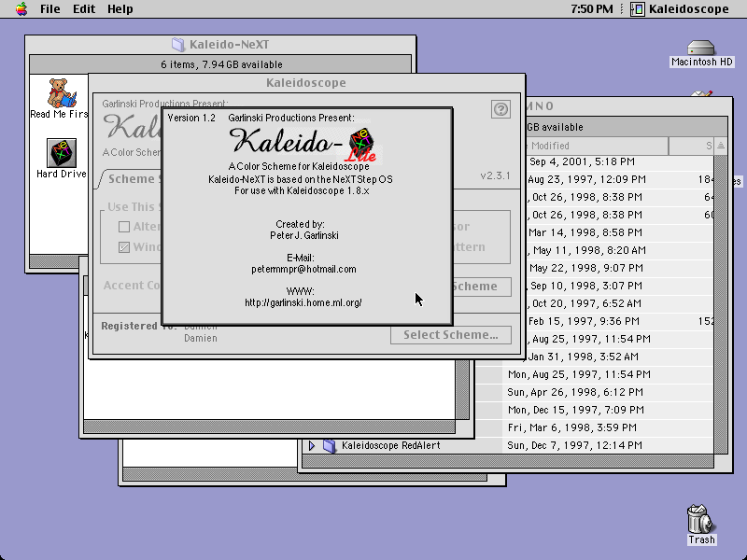Expand the Kaleidoscope RedAlert disclosure triangle
747x560 pixels.
pyautogui.click(x=312, y=446)
